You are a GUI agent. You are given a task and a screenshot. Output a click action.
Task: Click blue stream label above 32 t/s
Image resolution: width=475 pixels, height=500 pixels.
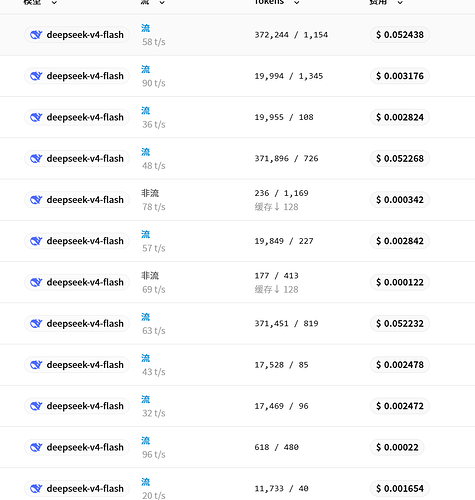pyautogui.click(x=146, y=399)
